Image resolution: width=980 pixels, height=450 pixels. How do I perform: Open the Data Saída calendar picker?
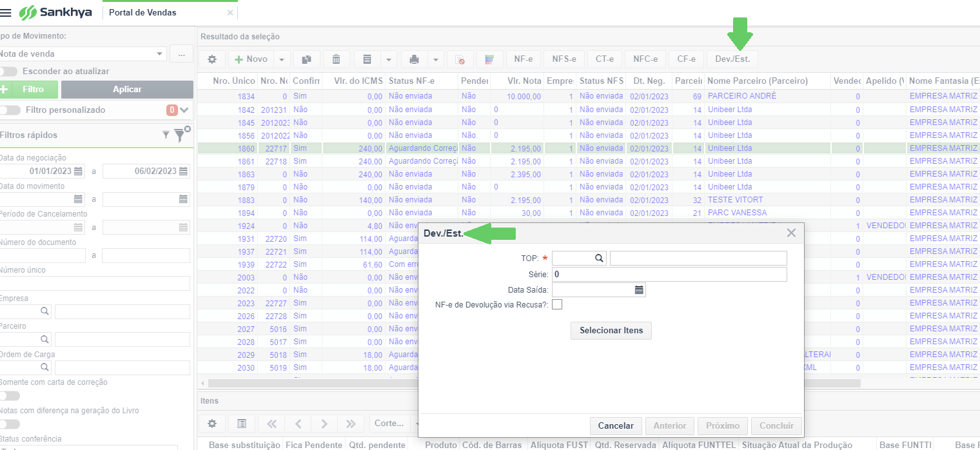tap(639, 290)
